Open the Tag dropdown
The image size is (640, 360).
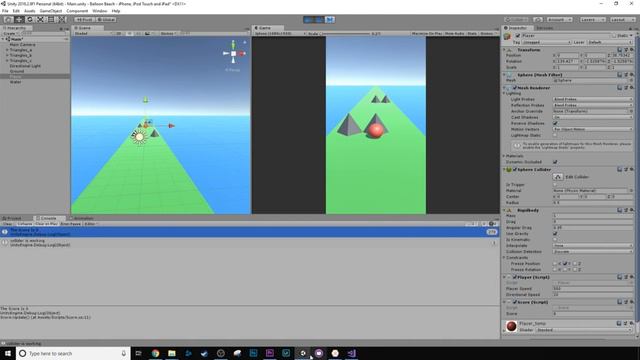(x=546, y=42)
